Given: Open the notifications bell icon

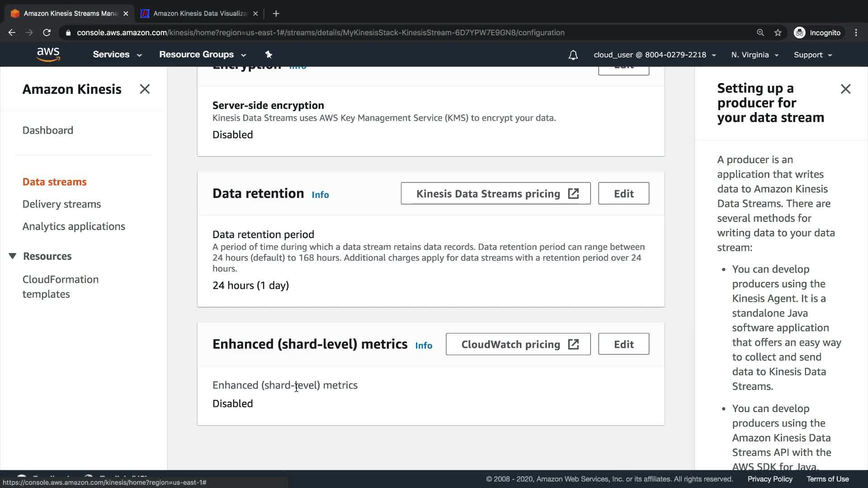Looking at the screenshot, I should click(573, 55).
